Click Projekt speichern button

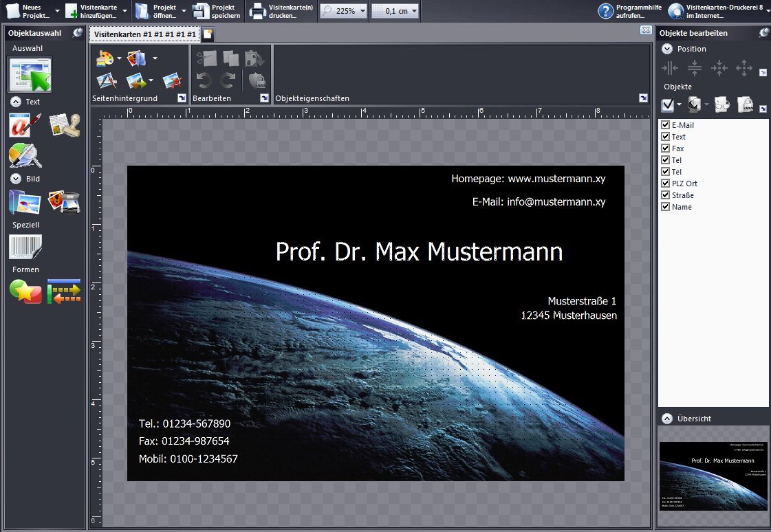coord(217,11)
